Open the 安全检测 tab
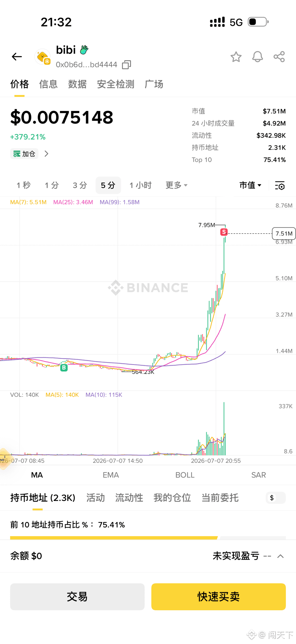Screen dimensions: 296x644 click(115, 84)
